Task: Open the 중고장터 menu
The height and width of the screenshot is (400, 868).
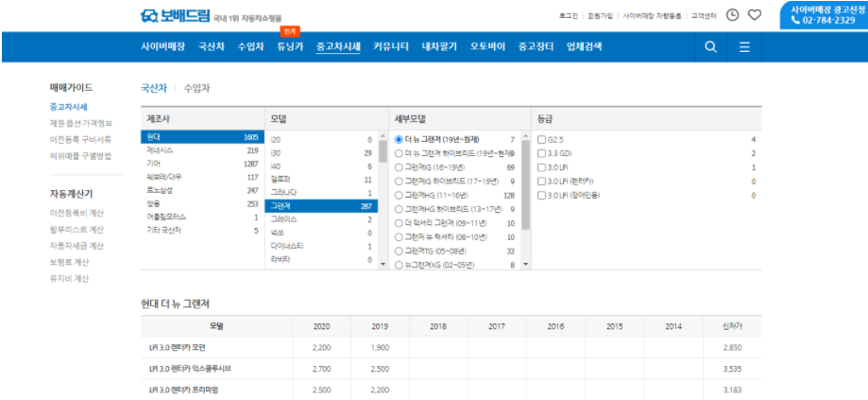Action: 536,47
